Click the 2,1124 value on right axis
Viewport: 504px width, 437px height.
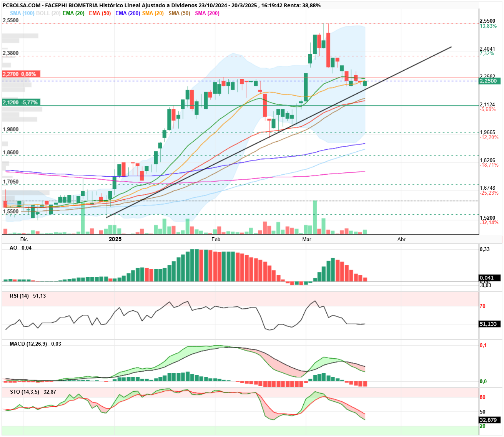coord(487,104)
